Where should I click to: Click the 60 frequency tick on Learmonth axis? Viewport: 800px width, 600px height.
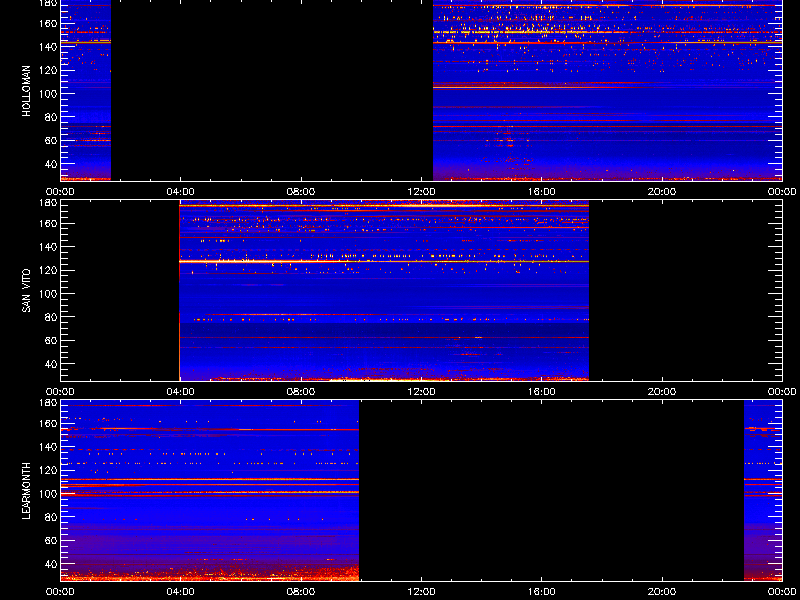(x=51, y=540)
